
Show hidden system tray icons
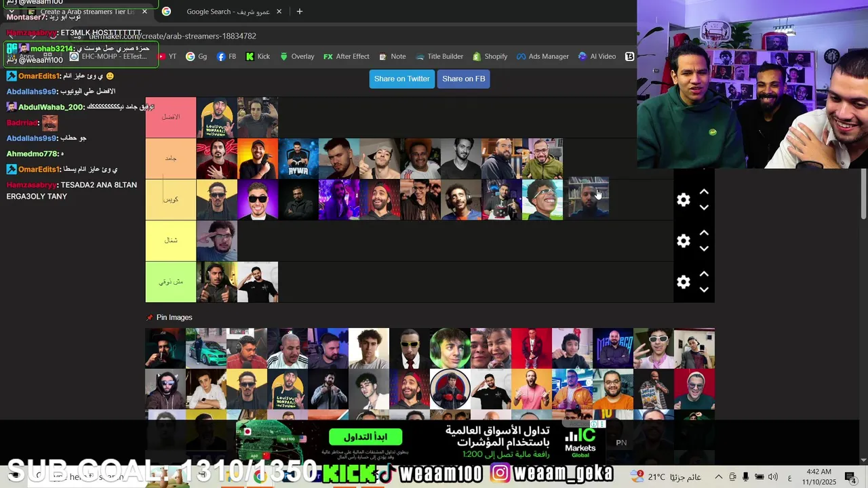click(x=719, y=477)
